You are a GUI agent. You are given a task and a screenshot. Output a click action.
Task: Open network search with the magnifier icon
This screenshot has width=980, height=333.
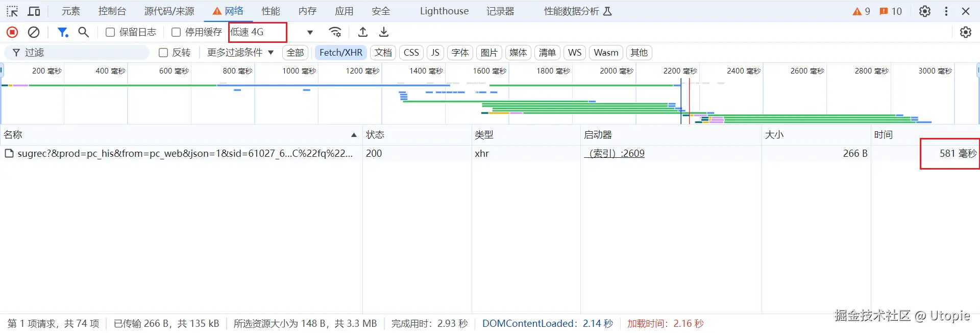click(84, 32)
